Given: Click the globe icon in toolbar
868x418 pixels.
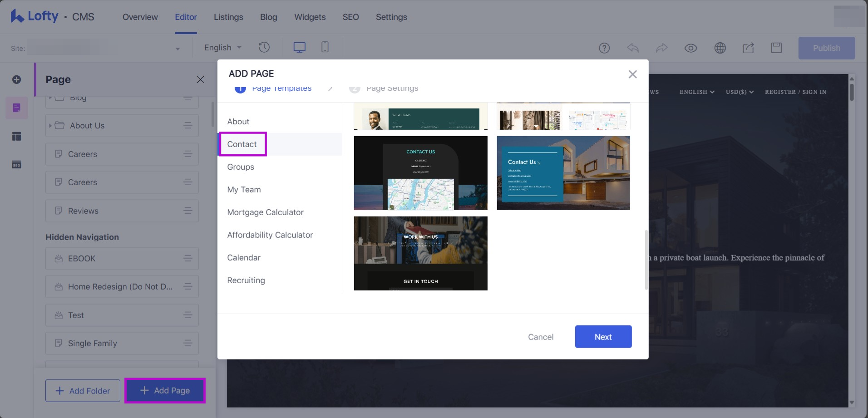Looking at the screenshot, I should tap(720, 48).
